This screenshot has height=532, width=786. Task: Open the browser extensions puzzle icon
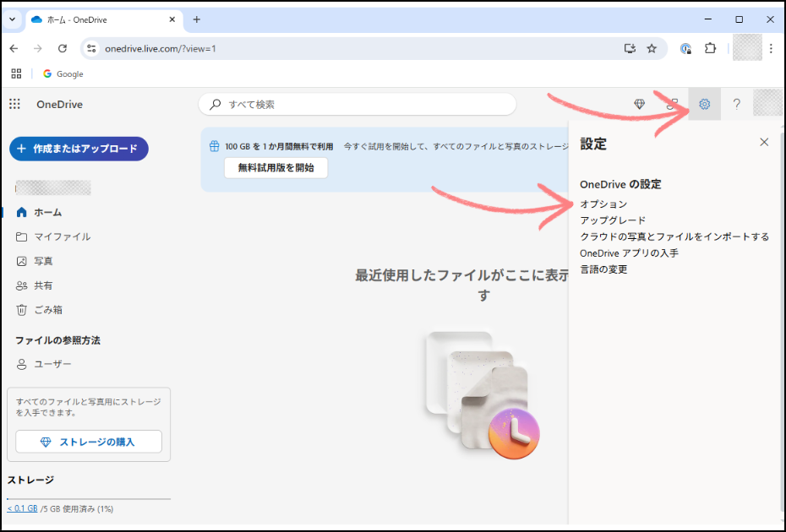(x=710, y=49)
